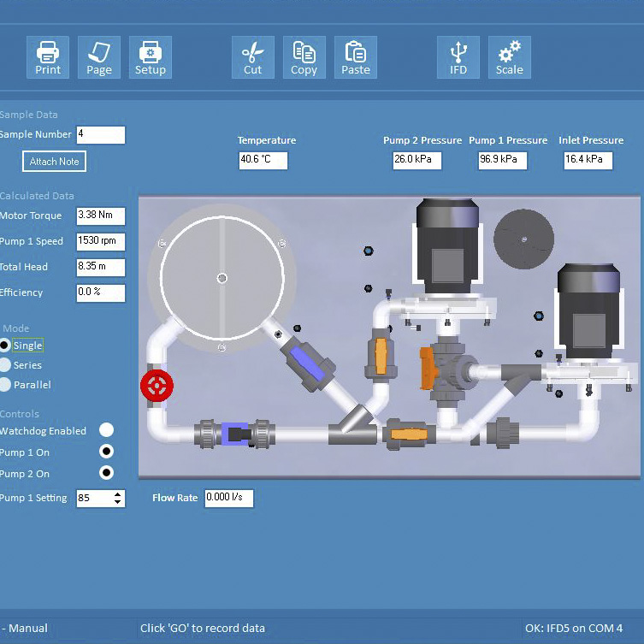Screen dimensions: 644x644
Task: Click the Cut scissors icon
Action: pyautogui.click(x=253, y=57)
